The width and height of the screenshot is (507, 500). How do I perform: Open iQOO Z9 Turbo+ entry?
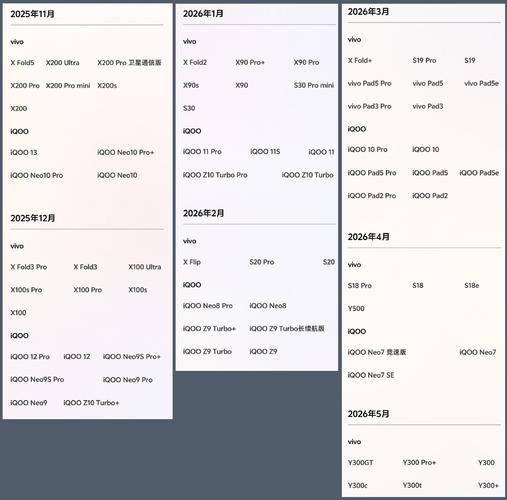(209, 329)
